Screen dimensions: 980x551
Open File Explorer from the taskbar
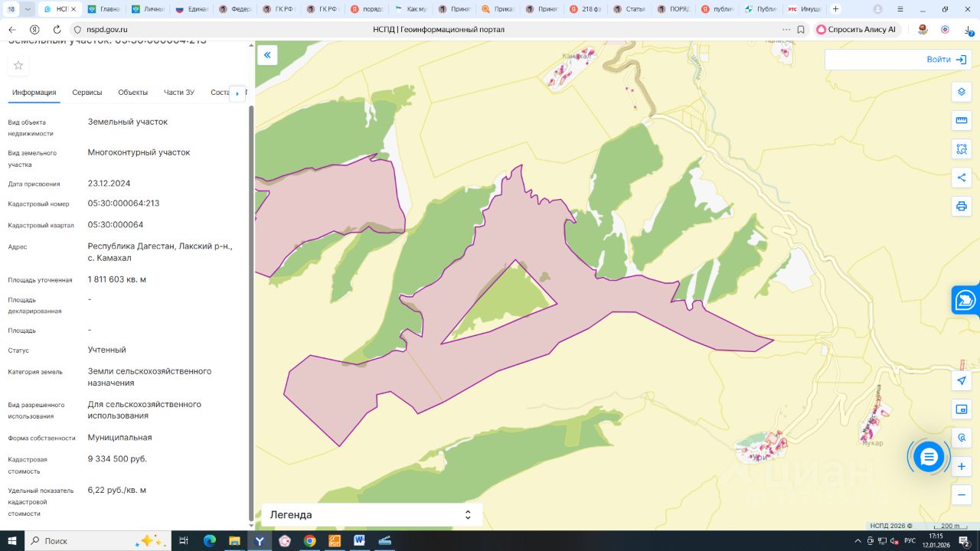(x=235, y=541)
